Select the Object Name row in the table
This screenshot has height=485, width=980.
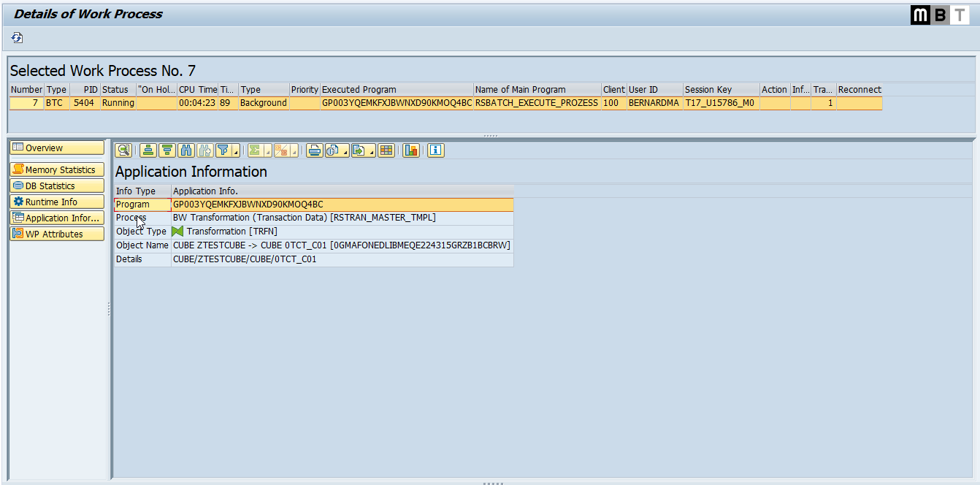coord(142,245)
